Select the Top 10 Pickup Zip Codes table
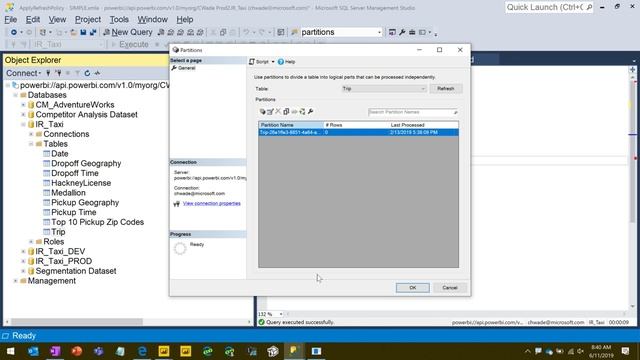The height and width of the screenshot is (360, 640). point(98,222)
